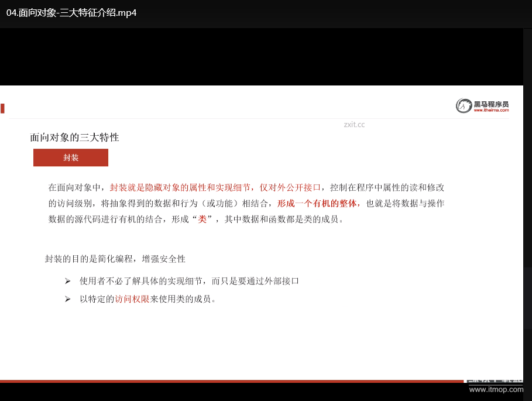Click the red words 访问权限
The image size is (532, 401).
[x=132, y=299]
